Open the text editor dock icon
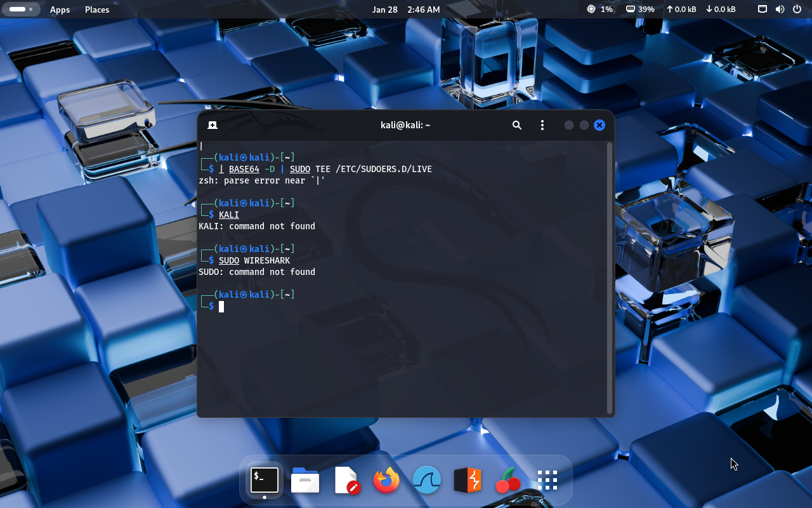812x508 pixels. 346,481
